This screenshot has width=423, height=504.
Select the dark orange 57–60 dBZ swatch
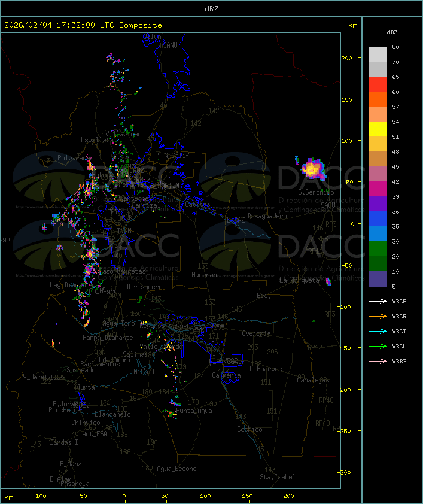378,99
